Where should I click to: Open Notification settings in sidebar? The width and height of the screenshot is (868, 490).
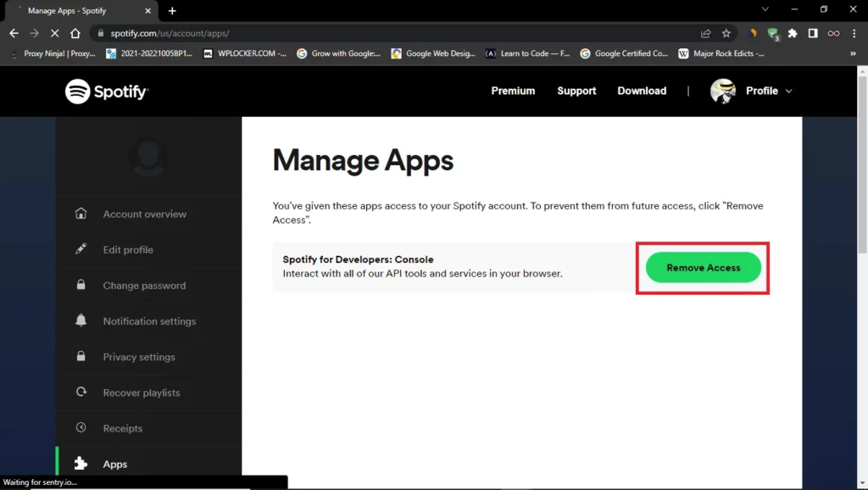point(148,321)
